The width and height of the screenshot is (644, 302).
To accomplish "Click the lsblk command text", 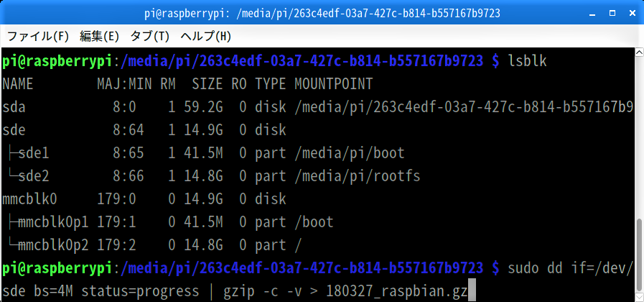I will (528, 61).
